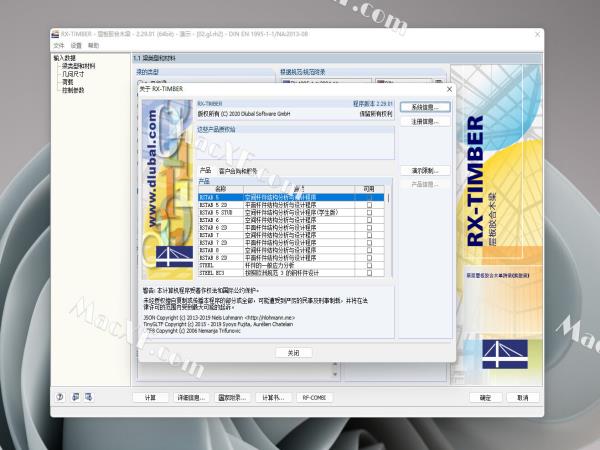Click the 运行限制... button
The height and width of the screenshot is (450, 600).
point(425,171)
